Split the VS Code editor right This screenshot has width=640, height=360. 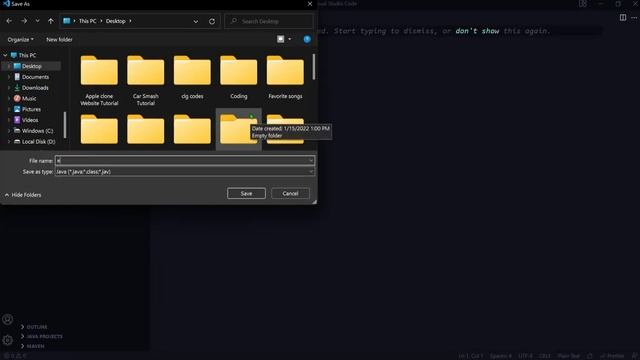point(622,18)
